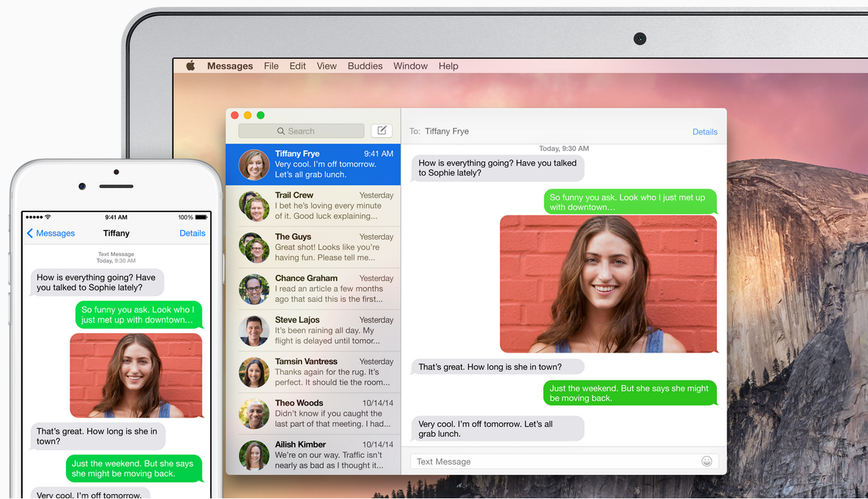Open the Window menu
Viewport: 868px width, 499px height.
click(410, 66)
